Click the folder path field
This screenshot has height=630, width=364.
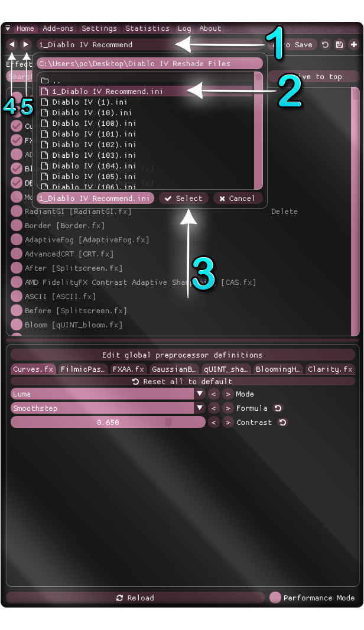[150, 63]
